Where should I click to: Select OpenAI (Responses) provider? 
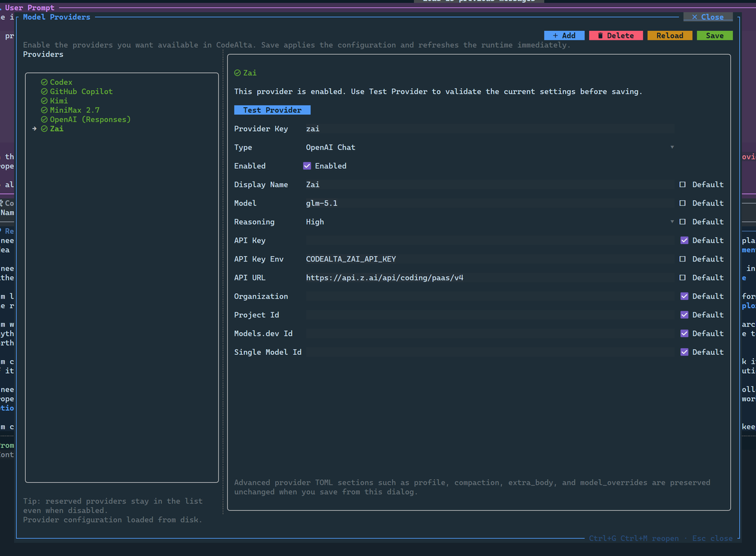click(90, 119)
